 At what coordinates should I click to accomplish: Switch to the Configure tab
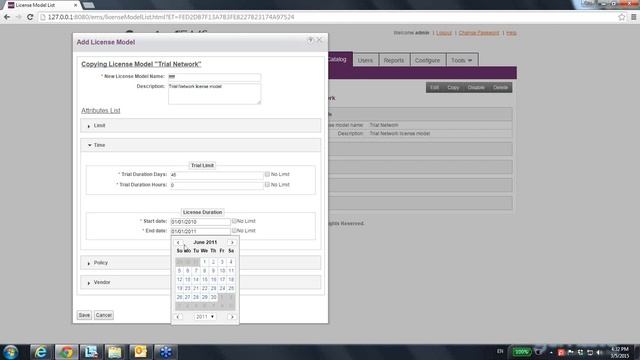427,60
